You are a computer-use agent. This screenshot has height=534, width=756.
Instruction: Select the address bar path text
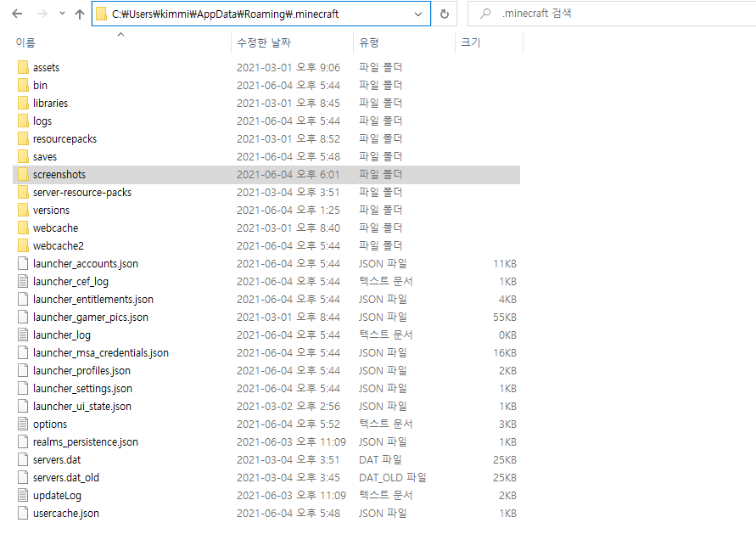pyautogui.click(x=225, y=14)
